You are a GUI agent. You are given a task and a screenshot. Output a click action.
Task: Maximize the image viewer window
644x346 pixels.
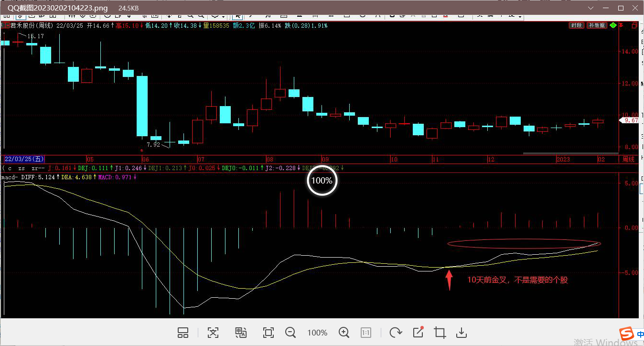[621, 8]
